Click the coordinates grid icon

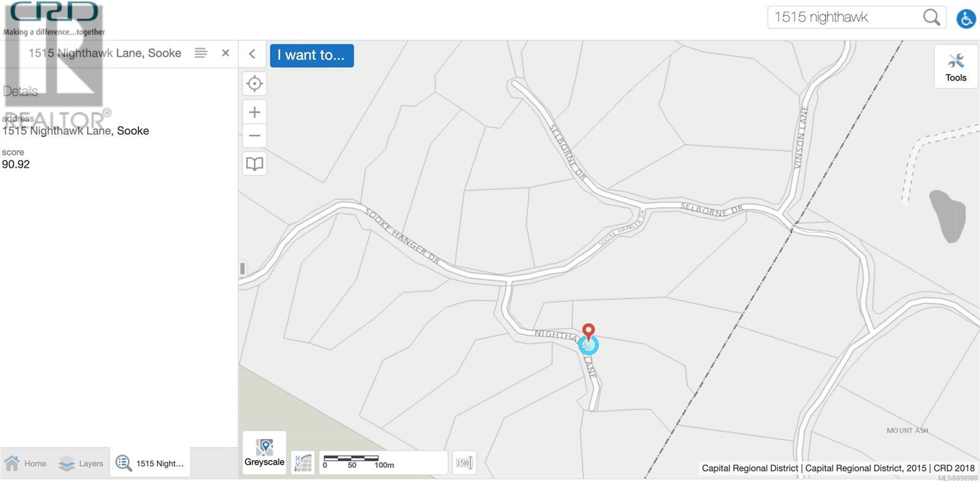(x=303, y=463)
